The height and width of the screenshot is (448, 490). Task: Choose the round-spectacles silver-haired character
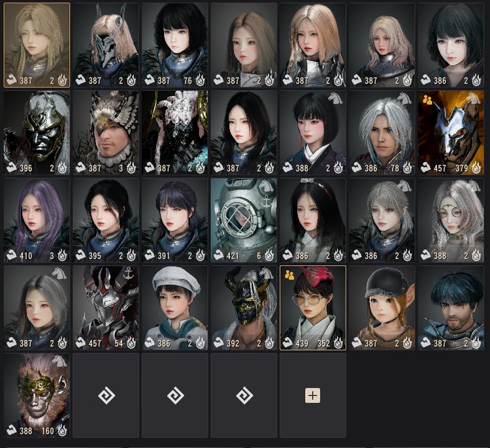point(451,220)
